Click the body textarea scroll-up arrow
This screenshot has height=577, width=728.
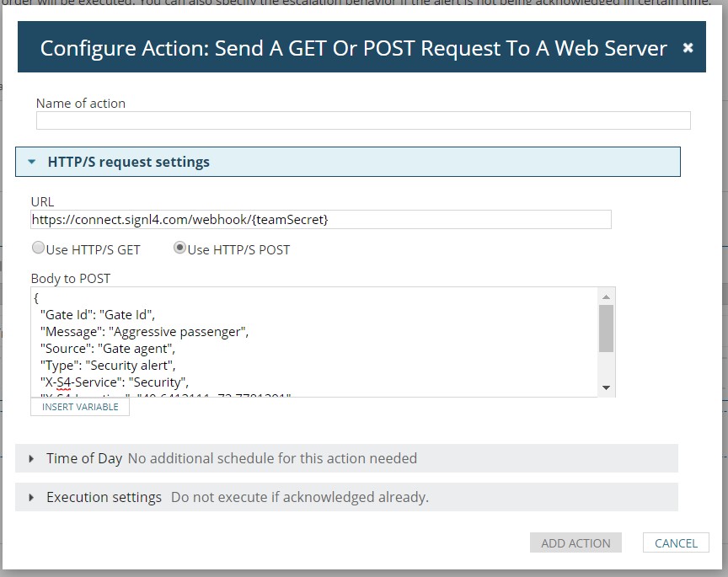click(606, 297)
